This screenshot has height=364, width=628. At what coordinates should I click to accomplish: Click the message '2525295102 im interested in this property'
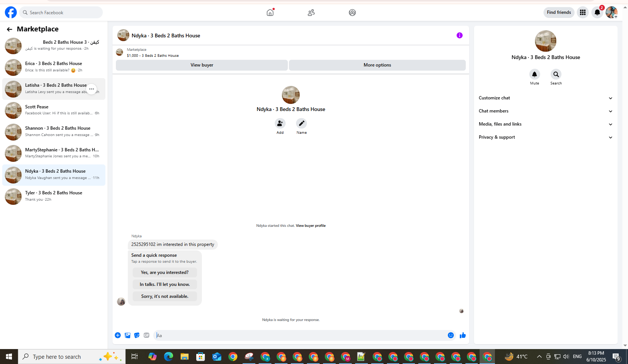pyautogui.click(x=173, y=244)
